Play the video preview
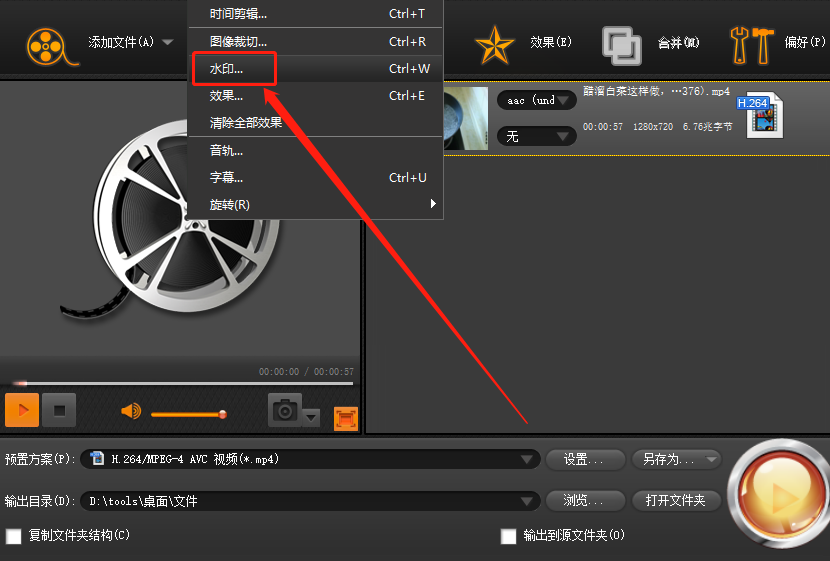The image size is (830, 561). [x=22, y=410]
